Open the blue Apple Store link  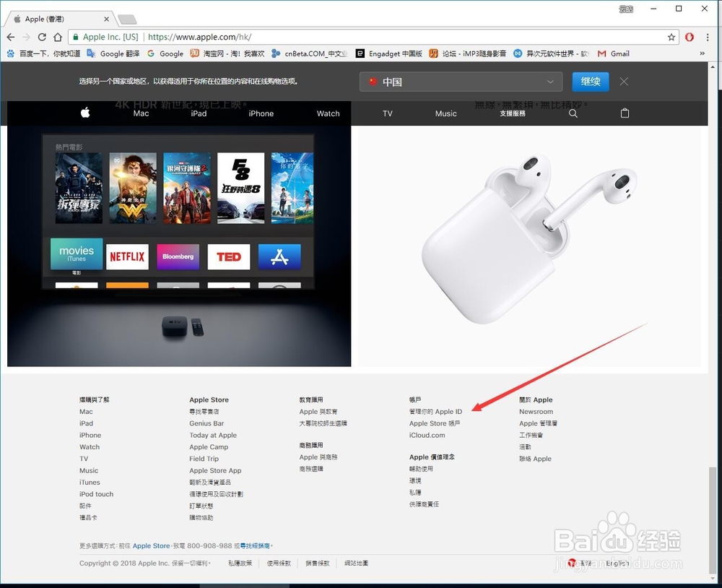click(151, 545)
